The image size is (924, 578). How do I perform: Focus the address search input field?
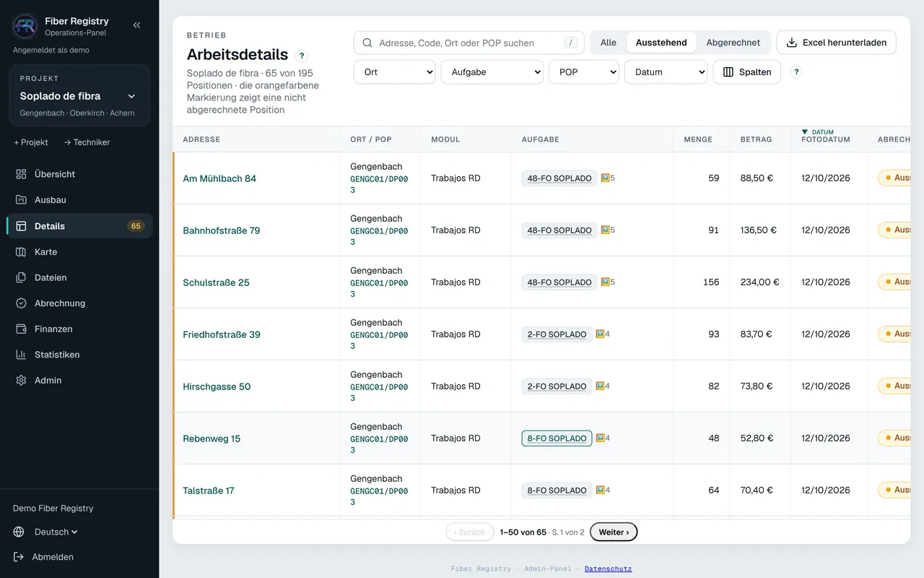469,43
